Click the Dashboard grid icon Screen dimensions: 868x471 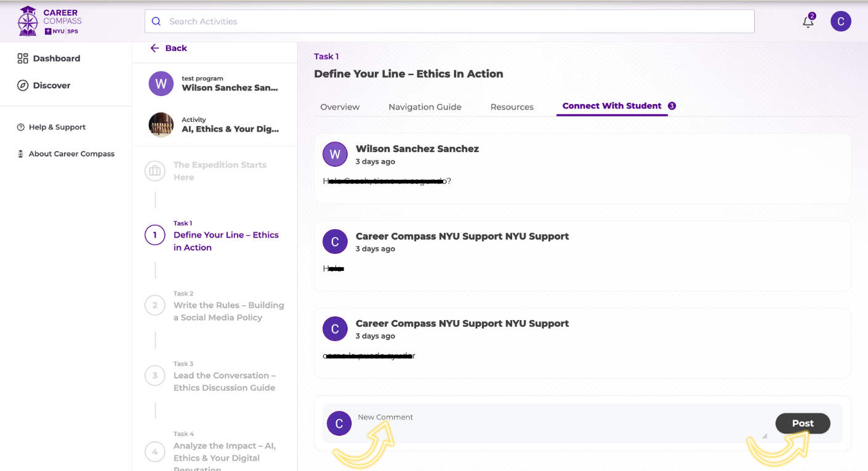click(x=23, y=58)
